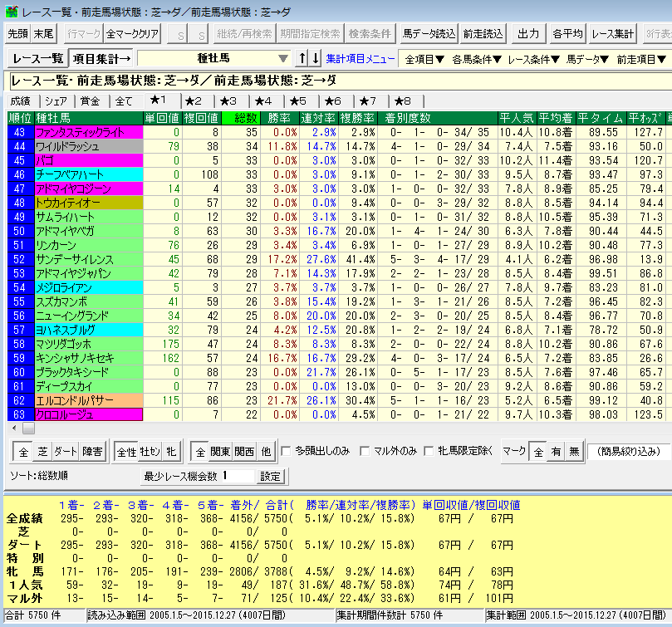Screen dimensions: 672x627
Task: Click the up arrow sort button
Action: coord(302,58)
